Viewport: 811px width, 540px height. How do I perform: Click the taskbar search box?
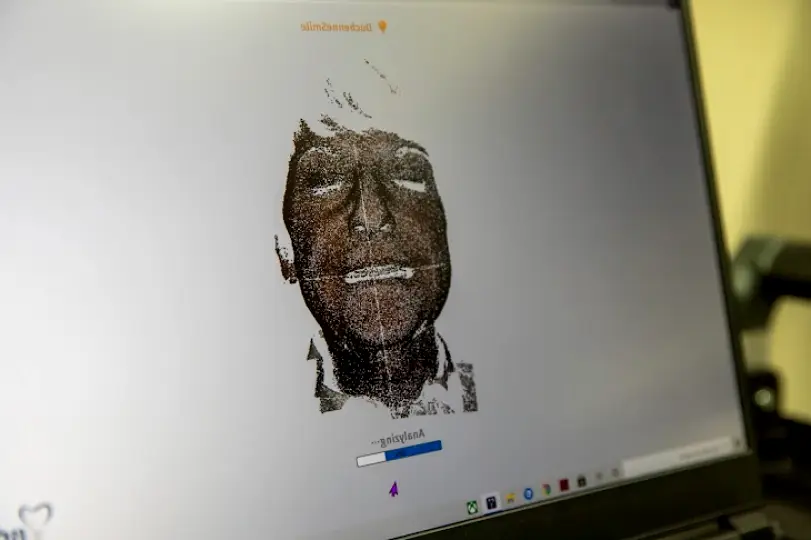678,457
